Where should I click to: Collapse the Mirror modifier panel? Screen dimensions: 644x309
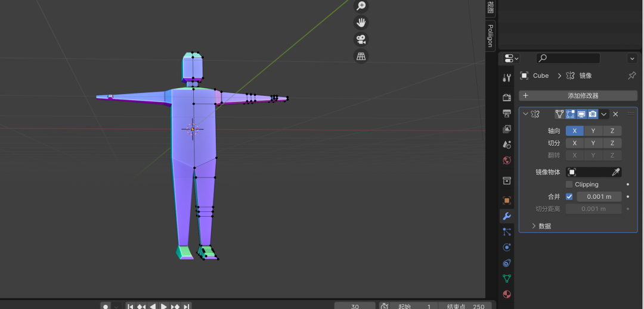tap(525, 114)
